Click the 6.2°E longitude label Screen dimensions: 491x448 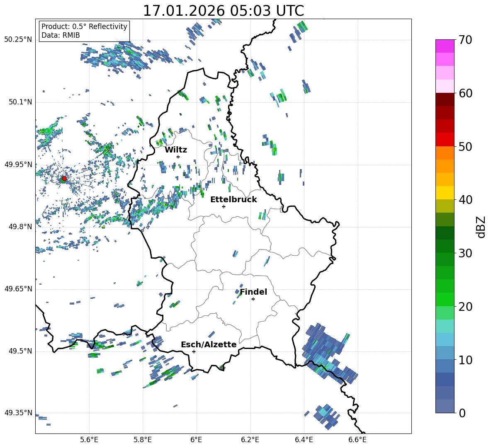click(250, 440)
